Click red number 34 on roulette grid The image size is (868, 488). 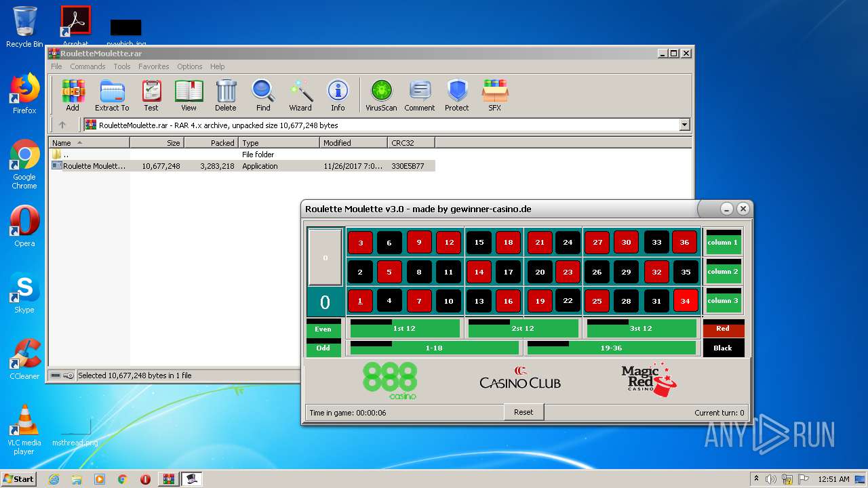click(x=686, y=301)
